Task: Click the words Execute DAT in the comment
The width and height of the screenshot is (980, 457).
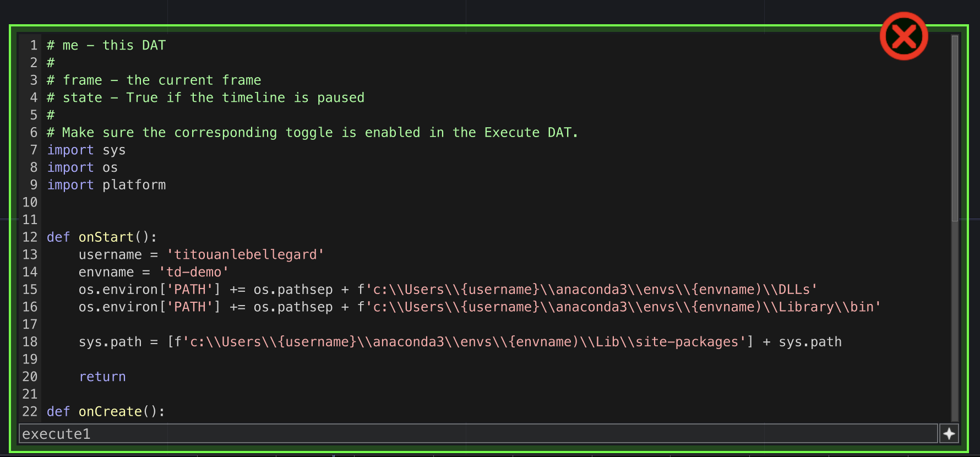Action: (527, 133)
